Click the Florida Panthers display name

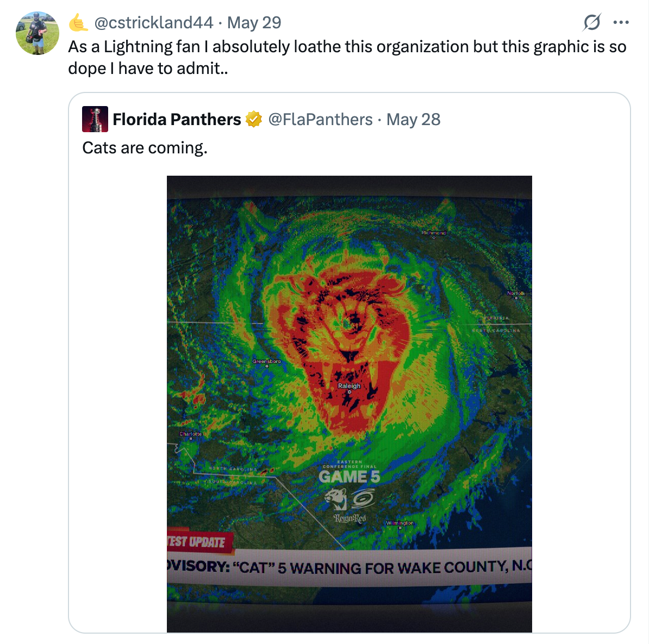(177, 119)
